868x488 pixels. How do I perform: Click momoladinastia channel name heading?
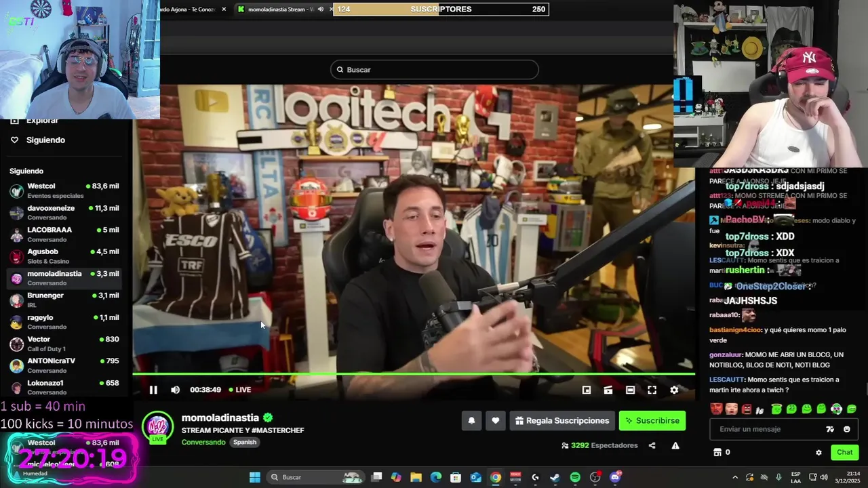click(x=220, y=418)
